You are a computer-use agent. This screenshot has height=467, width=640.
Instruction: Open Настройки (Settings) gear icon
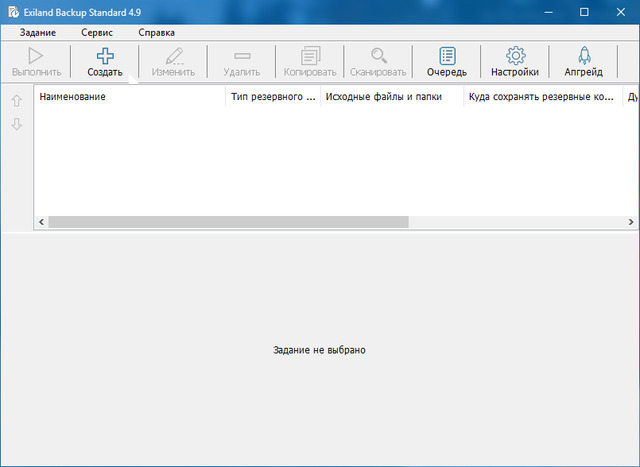[515, 56]
